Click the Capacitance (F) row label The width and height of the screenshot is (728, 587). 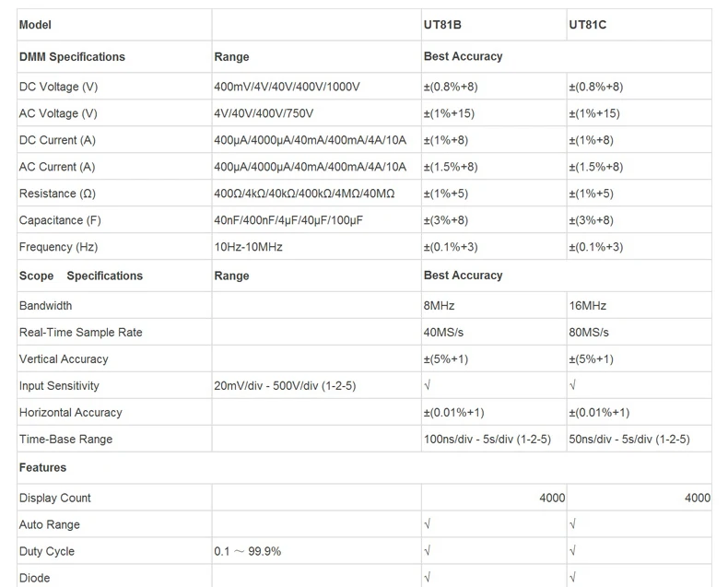[60, 220]
